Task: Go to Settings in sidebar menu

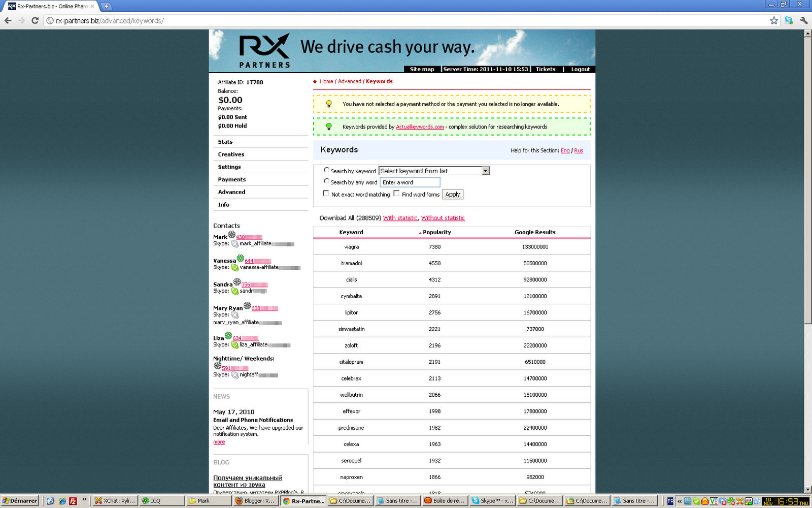Action: pos(229,167)
